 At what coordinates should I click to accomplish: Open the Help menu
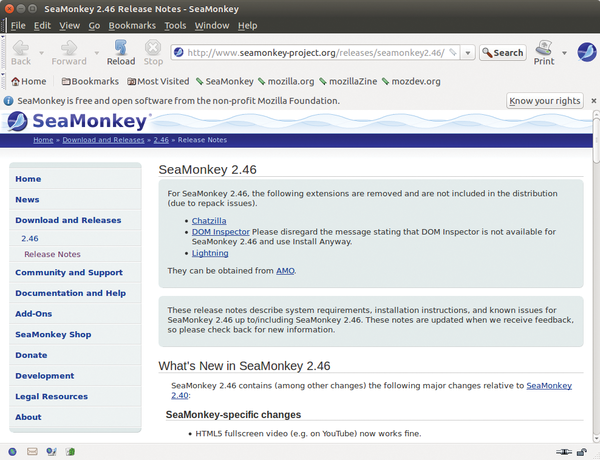pyautogui.click(x=248, y=26)
